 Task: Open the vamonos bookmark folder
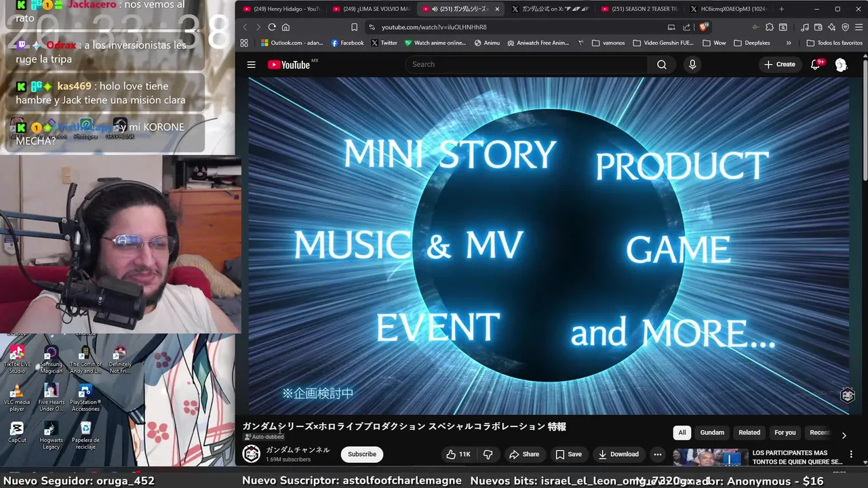click(x=608, y=43)
